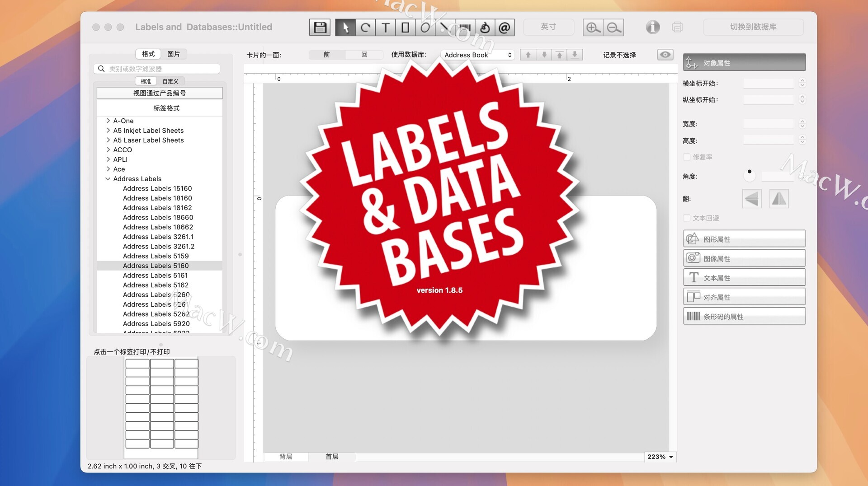Toggle the eye preview button

(x=665, y=55)
